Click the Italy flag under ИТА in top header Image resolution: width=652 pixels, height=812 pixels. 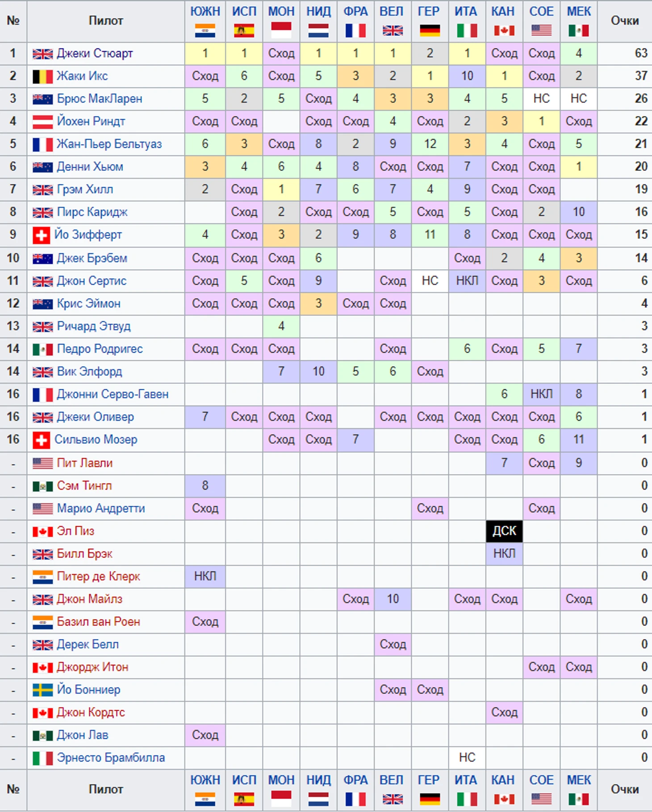(x=467, y=30)
